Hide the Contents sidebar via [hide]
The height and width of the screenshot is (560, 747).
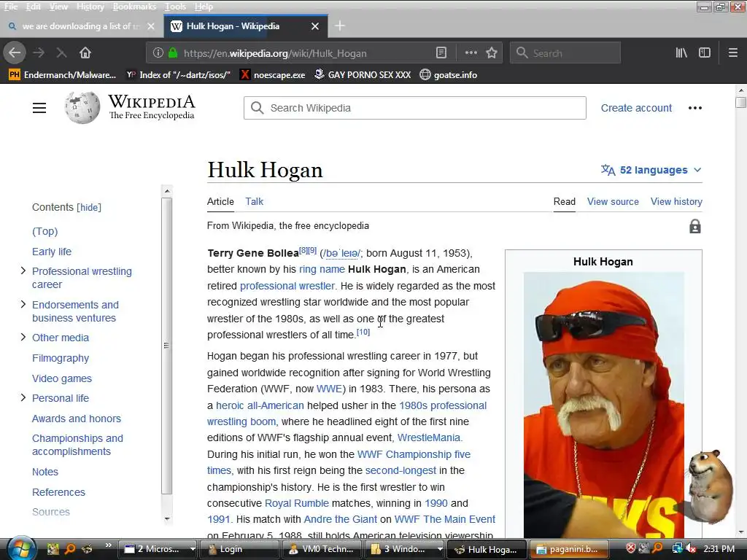click(89, 207)
